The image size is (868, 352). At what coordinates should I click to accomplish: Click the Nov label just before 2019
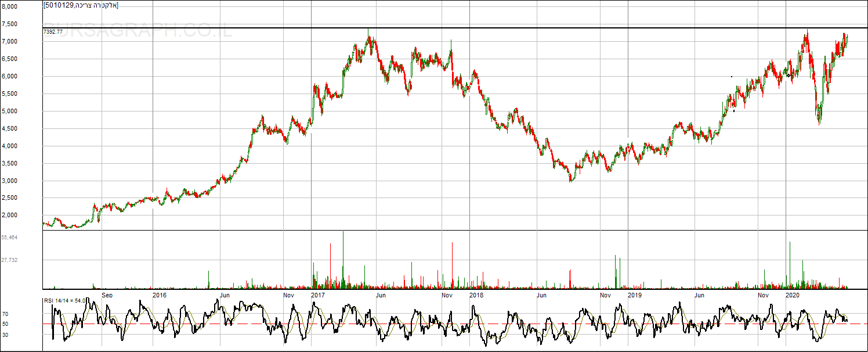click(605, 294)
